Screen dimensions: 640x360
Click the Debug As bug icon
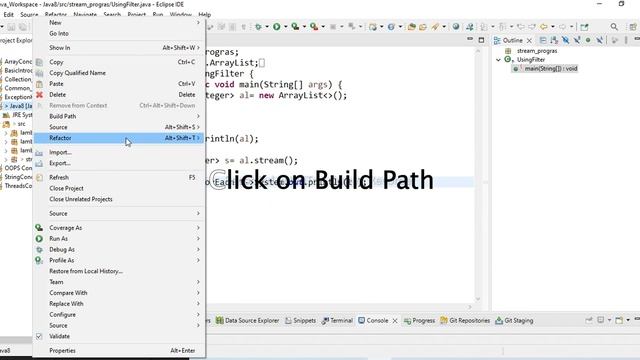[x=39, y=249]
